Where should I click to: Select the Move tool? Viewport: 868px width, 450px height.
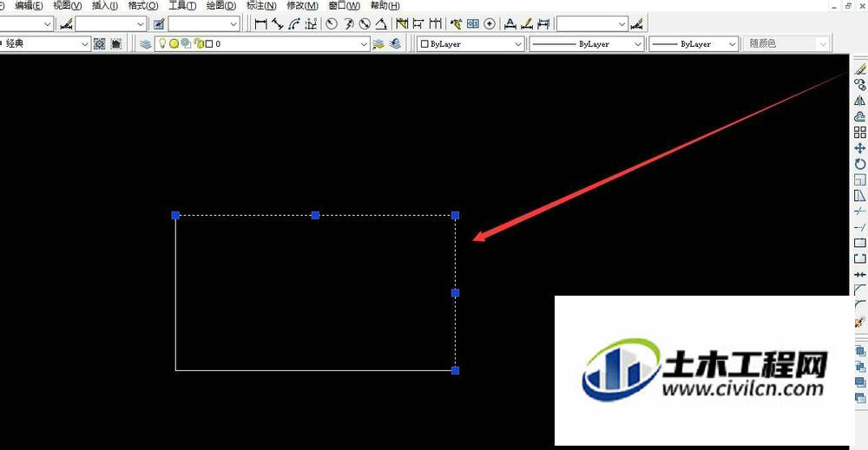tap(859, 148)
